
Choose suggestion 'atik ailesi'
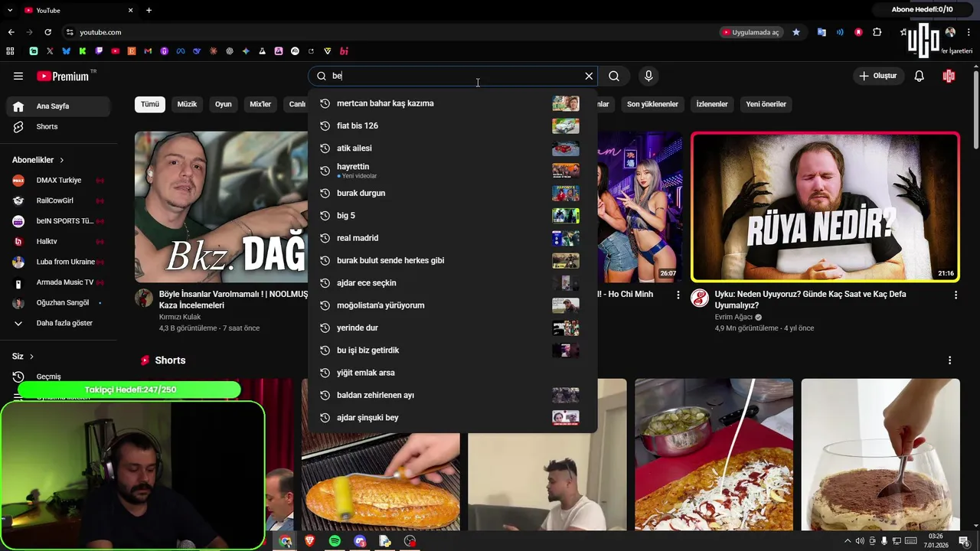452,148
